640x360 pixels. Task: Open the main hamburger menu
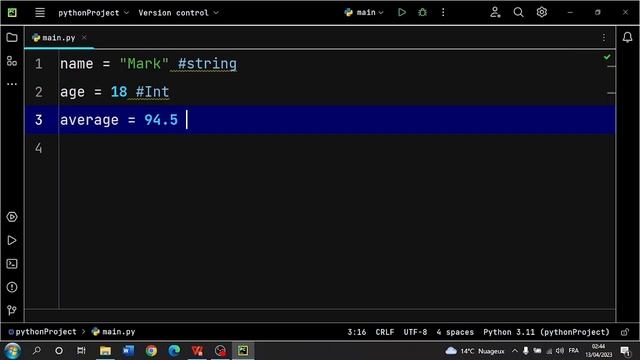(40, 12)
